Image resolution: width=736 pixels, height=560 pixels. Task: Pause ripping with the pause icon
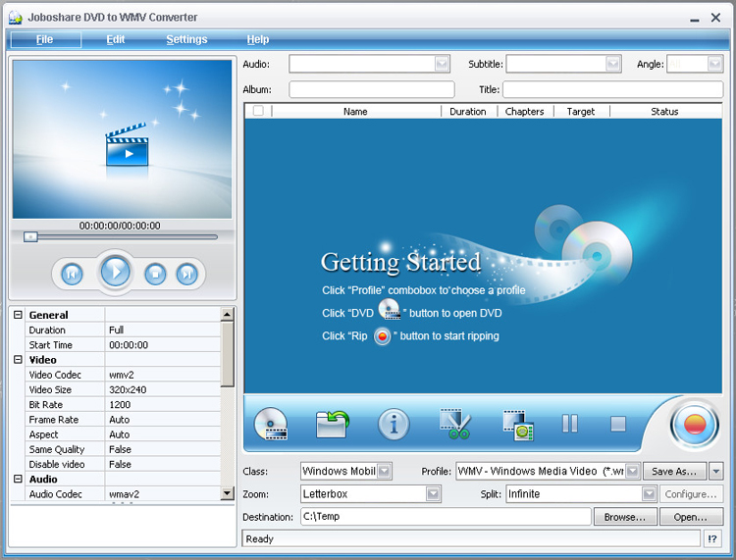570,424
